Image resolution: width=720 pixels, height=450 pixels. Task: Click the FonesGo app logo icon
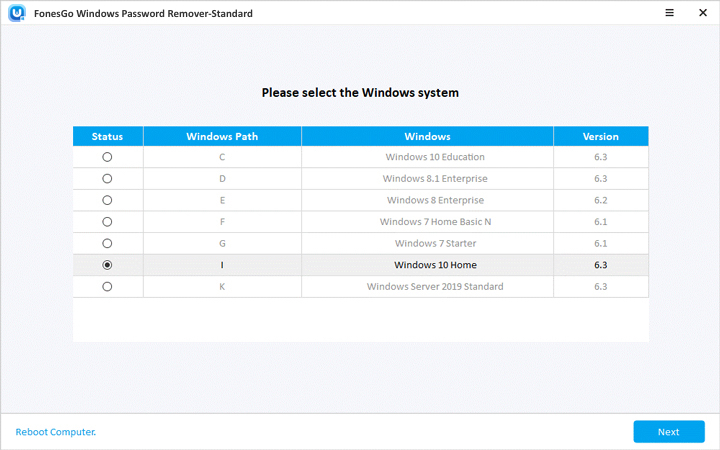pyautogui.click(x=16, y=14)
